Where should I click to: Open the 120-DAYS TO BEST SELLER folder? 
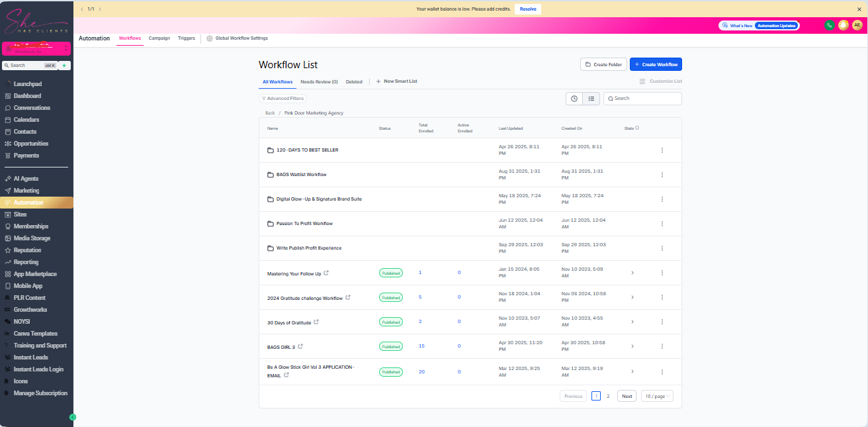(x=307, y=150)
